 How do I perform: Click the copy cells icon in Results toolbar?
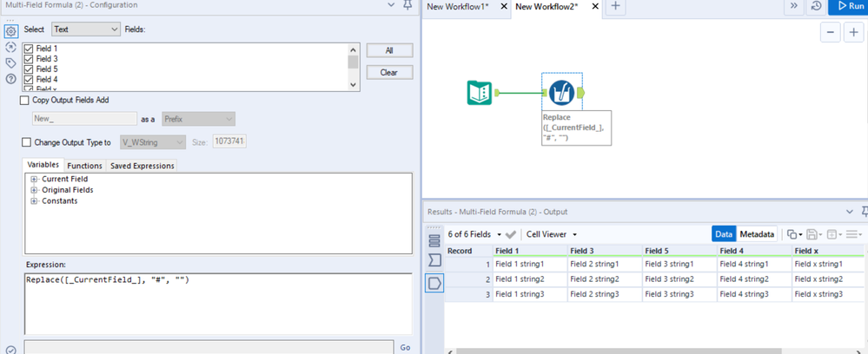[x=794, y=234]
